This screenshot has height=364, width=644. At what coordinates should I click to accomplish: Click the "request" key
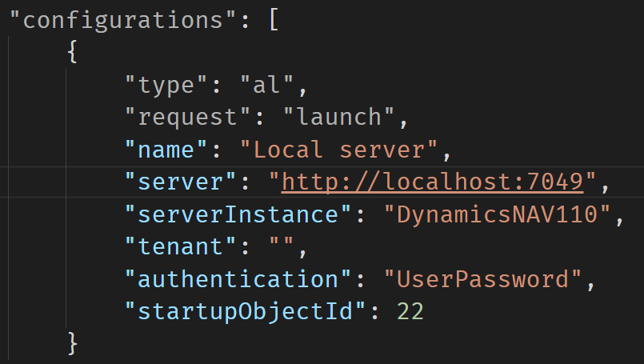188,118
